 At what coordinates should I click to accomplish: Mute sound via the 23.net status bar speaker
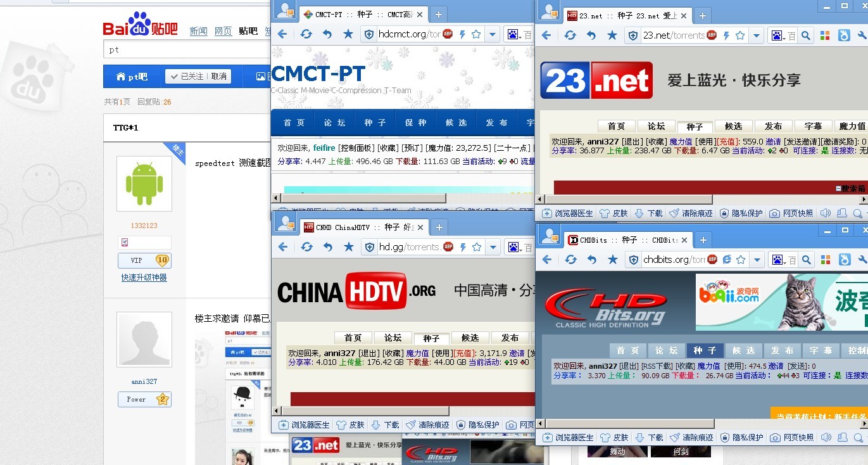825,213
